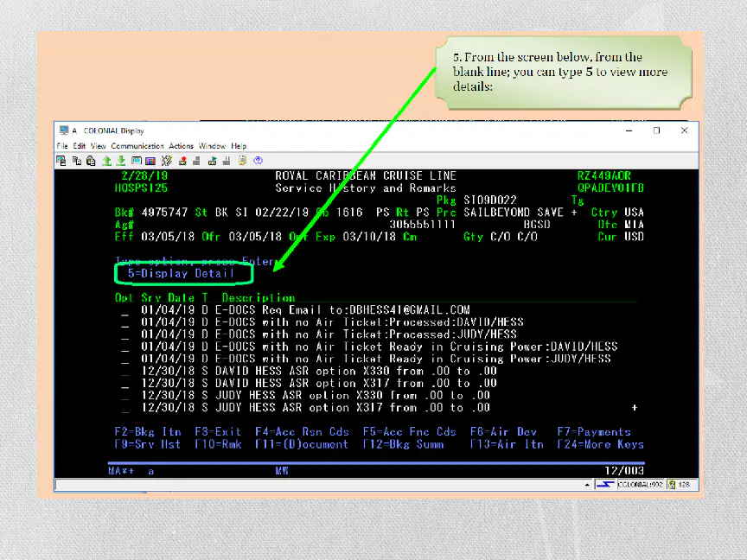Click the Play macro toolbar icon
The height and width of the screenshot is (560, 747).
coord(212,161)
